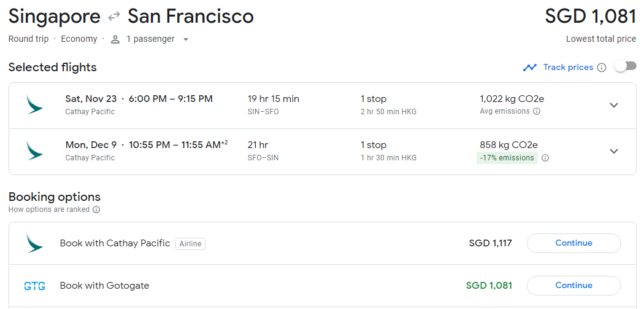
Task: Continue booking with Gotogate
Action: [x=573, y=286]
